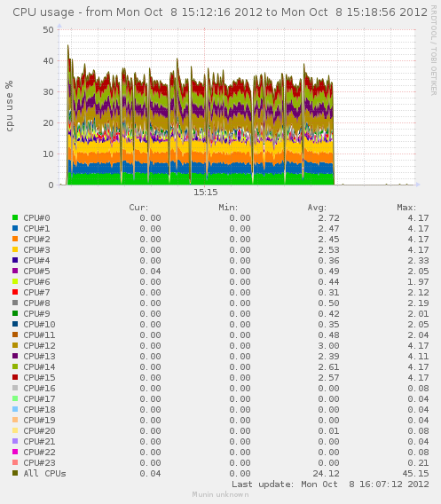
Task: Click the blue CPU#1 legend swatch
Action: coord(15,228)
